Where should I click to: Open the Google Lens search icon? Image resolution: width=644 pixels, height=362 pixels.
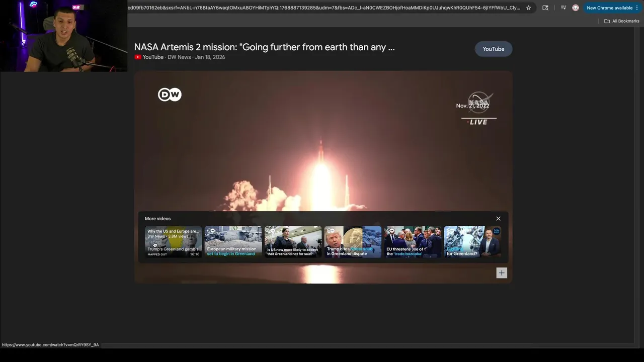click(x=545, y=8)
